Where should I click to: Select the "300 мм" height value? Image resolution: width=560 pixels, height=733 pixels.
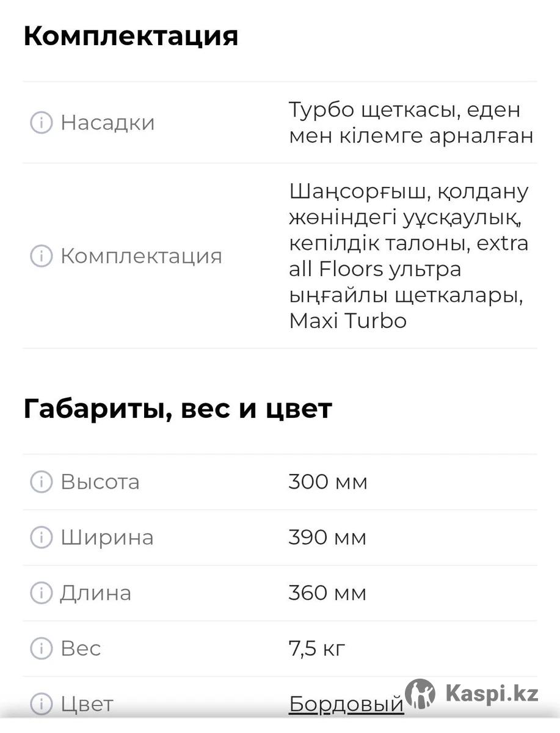[328, 482]
